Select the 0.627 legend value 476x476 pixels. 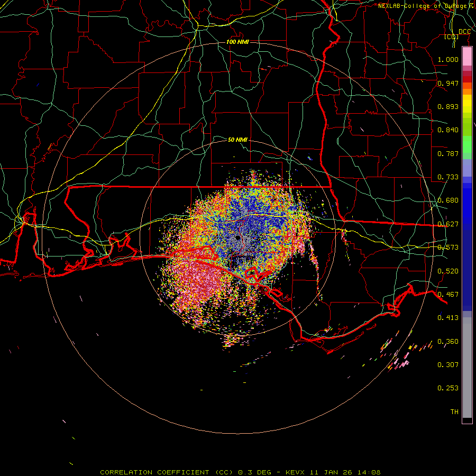pyautogui.click(x=448, y=224)
